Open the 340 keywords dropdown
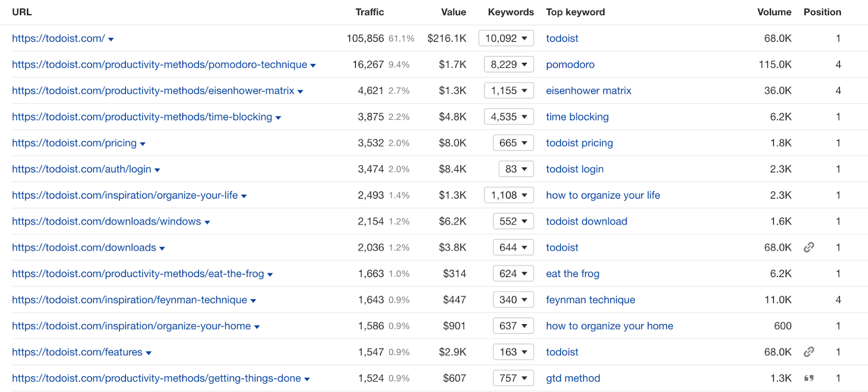This screenshot has height=392, width=868. coord(513,300)
